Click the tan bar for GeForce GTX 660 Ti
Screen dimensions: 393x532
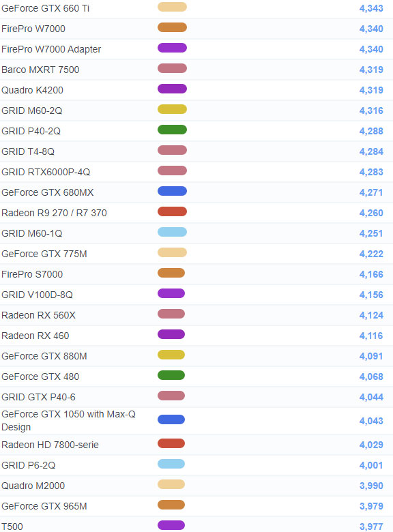click(172, 7)
